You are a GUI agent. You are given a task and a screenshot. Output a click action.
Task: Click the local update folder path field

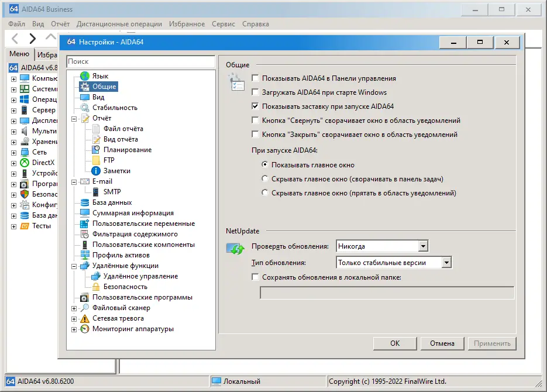[x=387, y=293]
